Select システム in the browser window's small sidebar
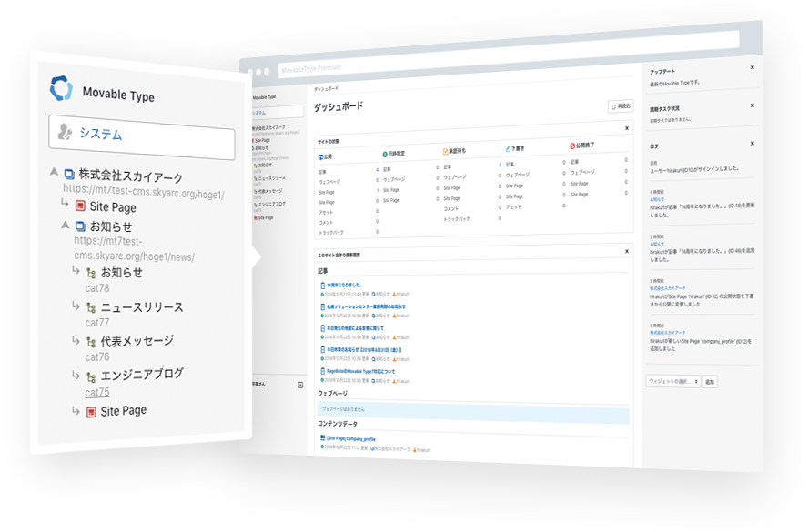This screenshot has width=809, height=532. (x=278, y=112)
